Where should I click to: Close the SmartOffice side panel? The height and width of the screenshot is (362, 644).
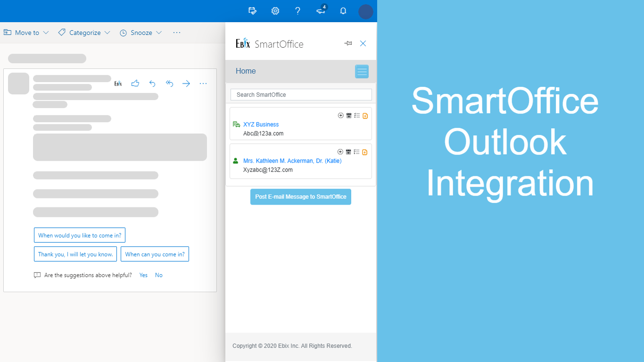coord(363,43)
